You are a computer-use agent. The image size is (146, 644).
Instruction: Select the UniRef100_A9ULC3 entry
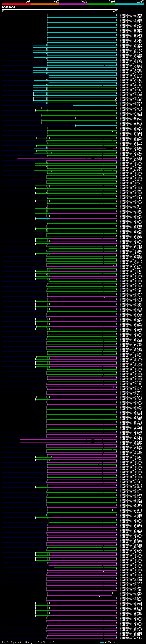coord(131,630)
